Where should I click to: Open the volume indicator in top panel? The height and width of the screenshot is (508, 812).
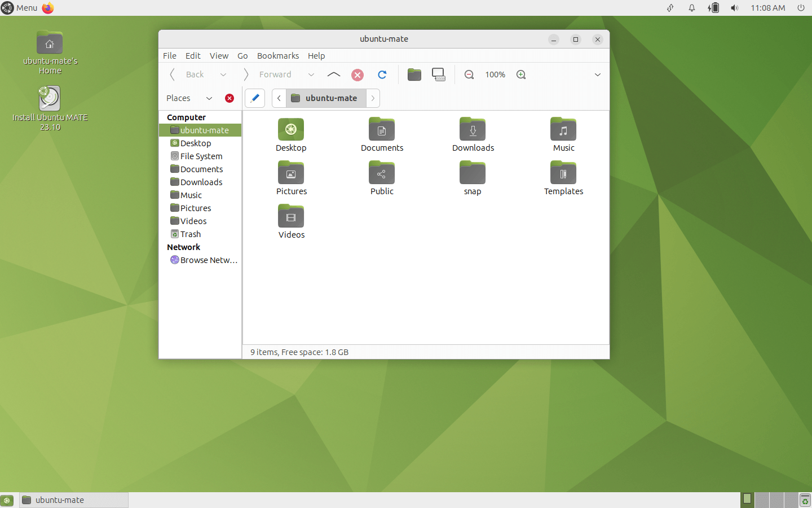735,8
